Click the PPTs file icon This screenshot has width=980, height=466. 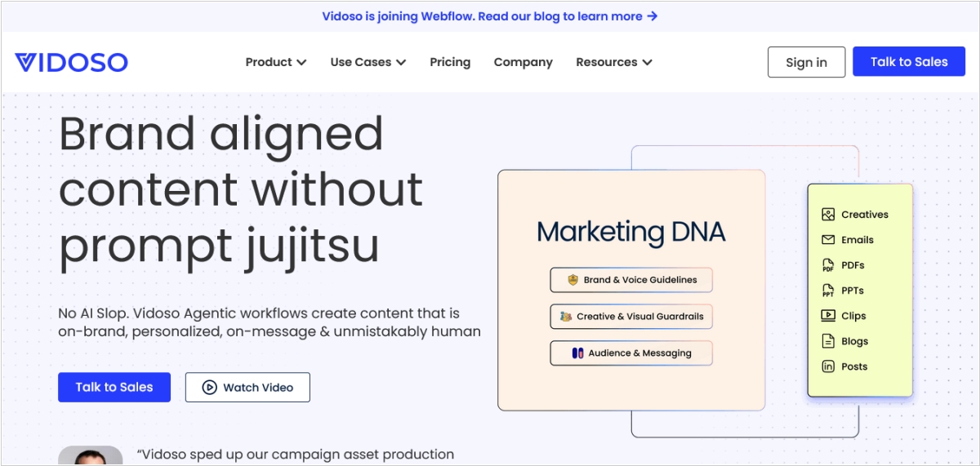[x=828, y=291]
